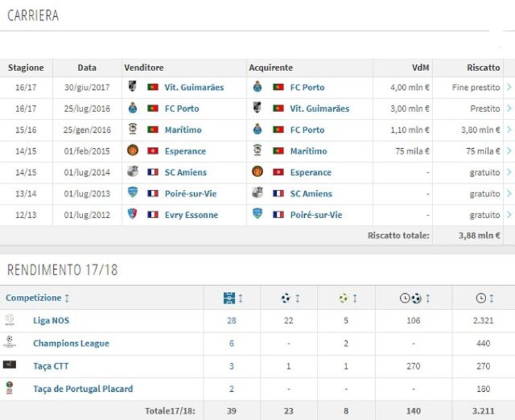Open Poiré-sur-Vie buyer club link

click(316, 215)
